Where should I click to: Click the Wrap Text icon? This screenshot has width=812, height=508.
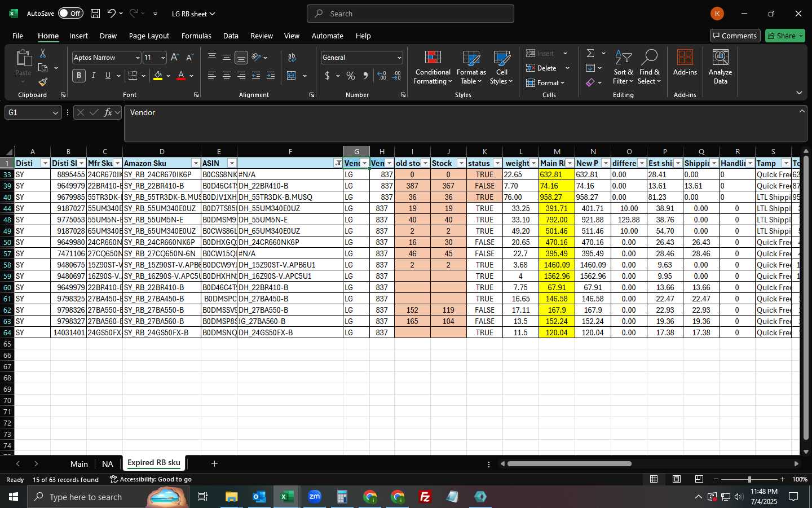(292, 58)
